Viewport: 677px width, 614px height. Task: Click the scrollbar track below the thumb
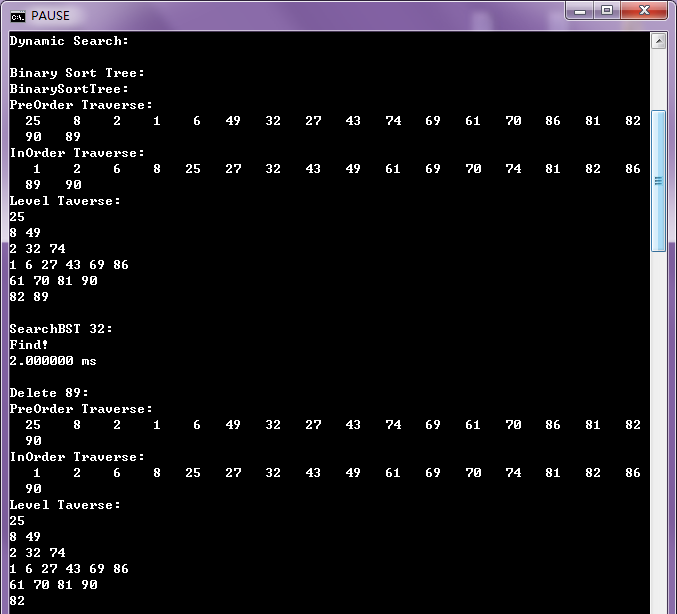pos(658,432)
